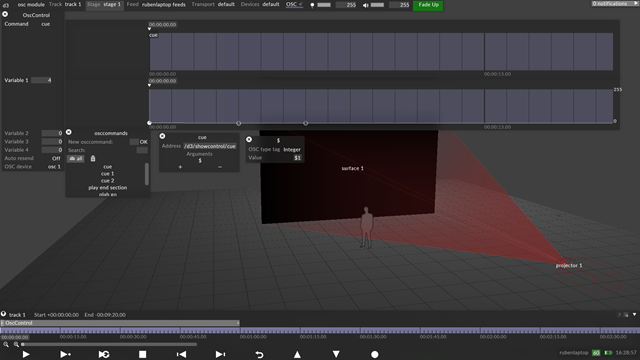Click the middle keyframe on Variable 1 curve
The image size is (640, 360).
pyautogui.click(x=238, y=123)
